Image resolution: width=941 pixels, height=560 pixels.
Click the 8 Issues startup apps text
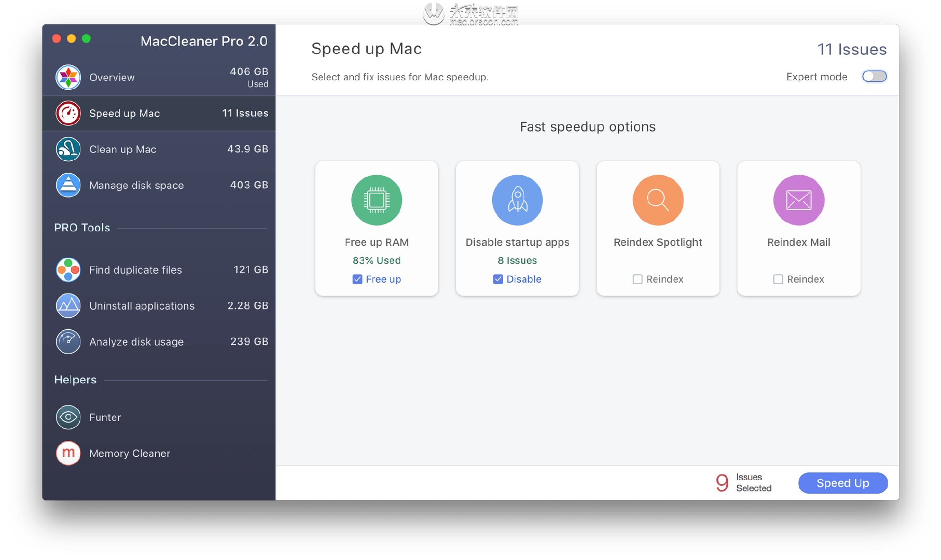click(517, 260)
